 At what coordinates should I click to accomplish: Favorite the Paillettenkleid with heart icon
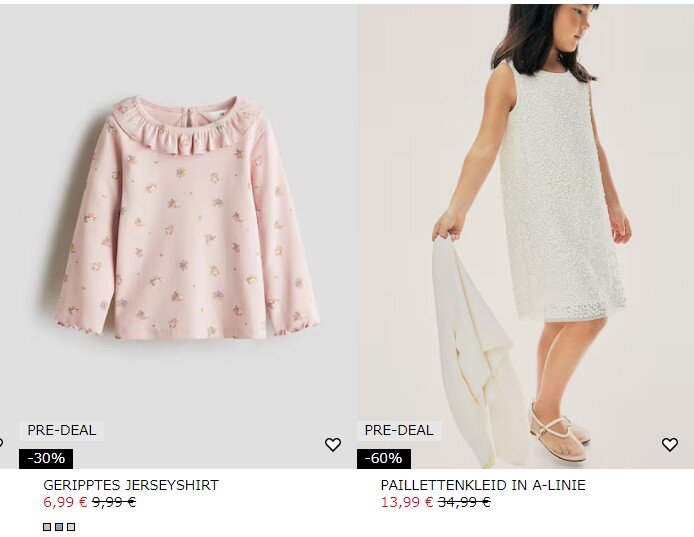(670, 444)
